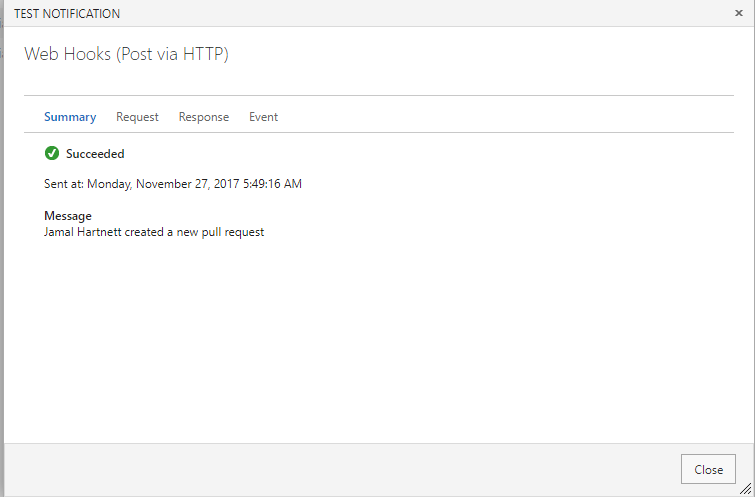Viewport: 755px width, 497px height.
Task: Click the word "Monday" in the timestamp
Action: point(110,184)
